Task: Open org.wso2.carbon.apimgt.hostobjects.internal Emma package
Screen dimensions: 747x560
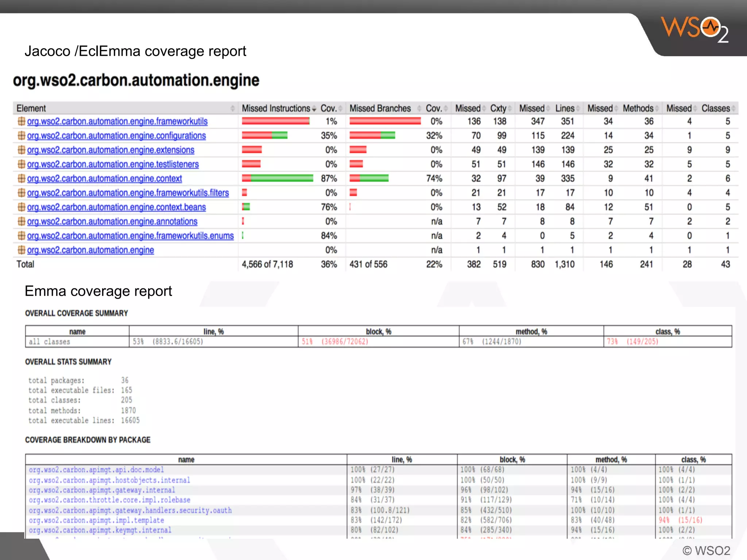Action: pyautogui.click(x=109, y=480)
